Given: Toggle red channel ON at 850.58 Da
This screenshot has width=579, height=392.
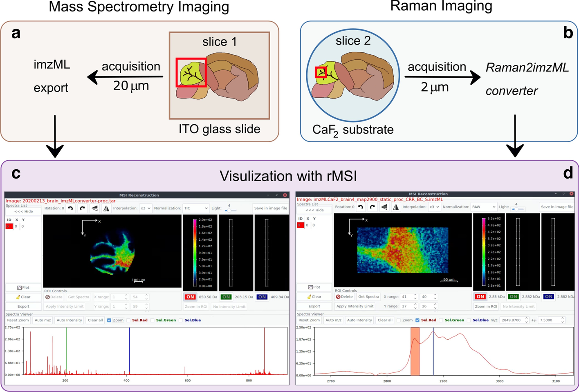Looking at the screenshot, I should 190,297.
